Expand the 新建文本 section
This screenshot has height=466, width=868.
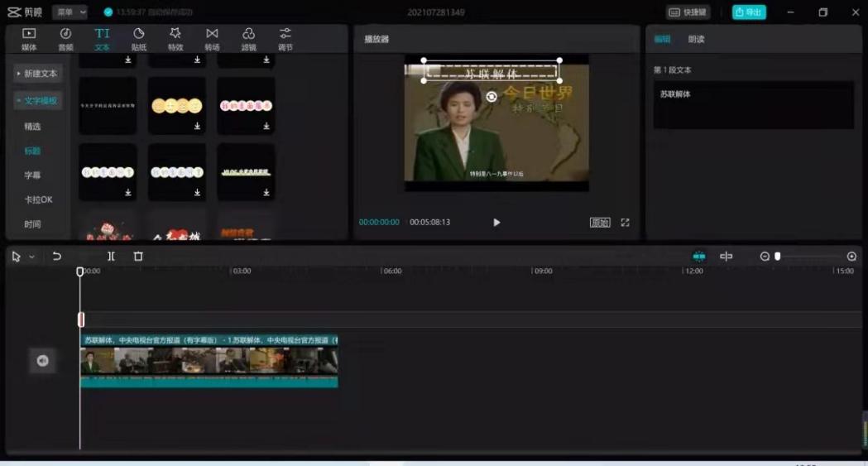37,74
